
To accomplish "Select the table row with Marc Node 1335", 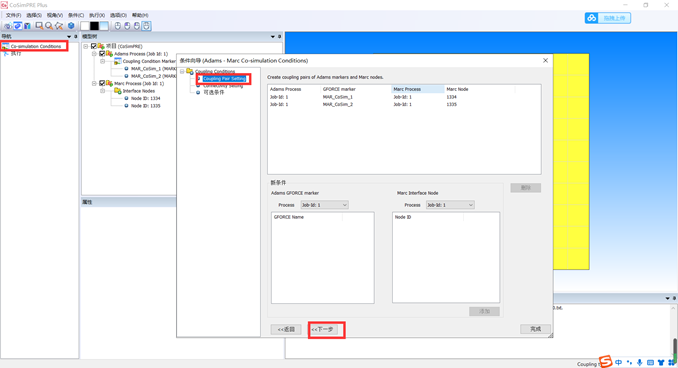I will point(404,104).
